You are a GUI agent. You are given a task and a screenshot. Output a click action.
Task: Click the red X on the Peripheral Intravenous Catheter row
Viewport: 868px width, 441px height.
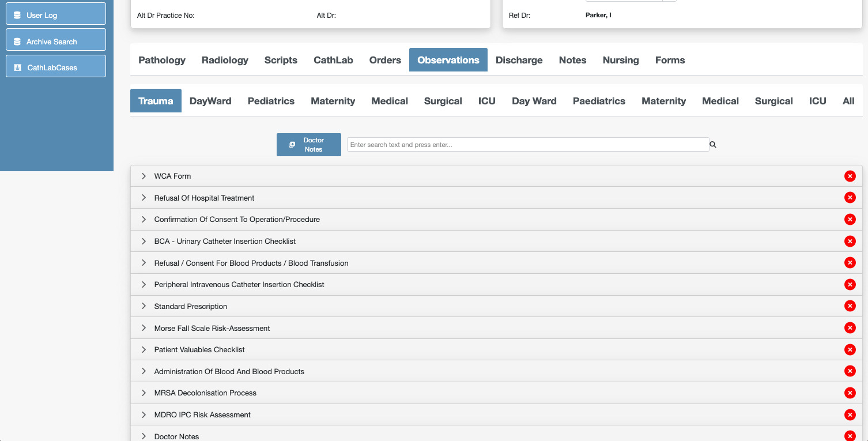point(850,285)
